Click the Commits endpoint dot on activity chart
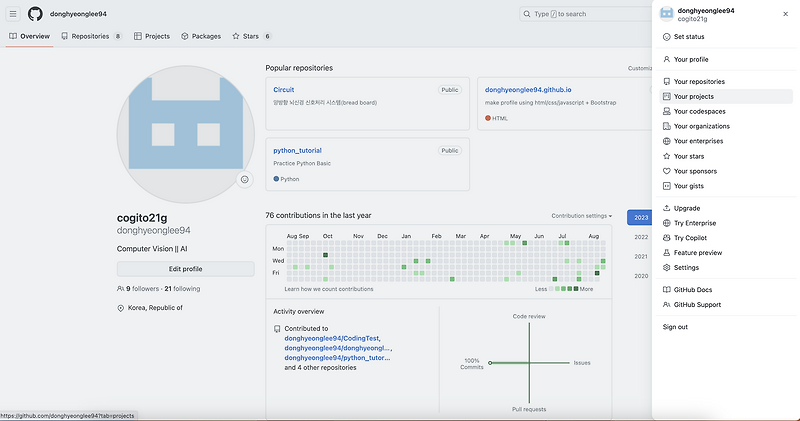The height and width of the screenshot is (421, 800). pos(490,363)
